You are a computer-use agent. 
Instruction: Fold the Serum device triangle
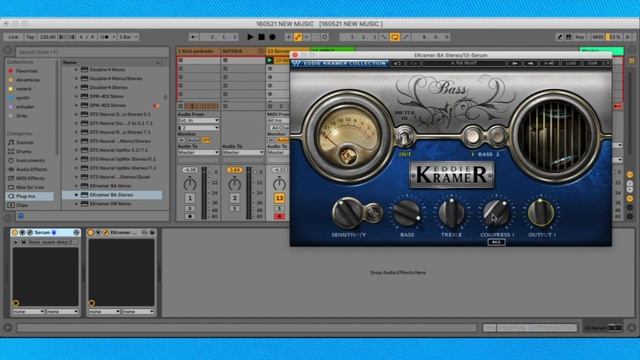22,232
